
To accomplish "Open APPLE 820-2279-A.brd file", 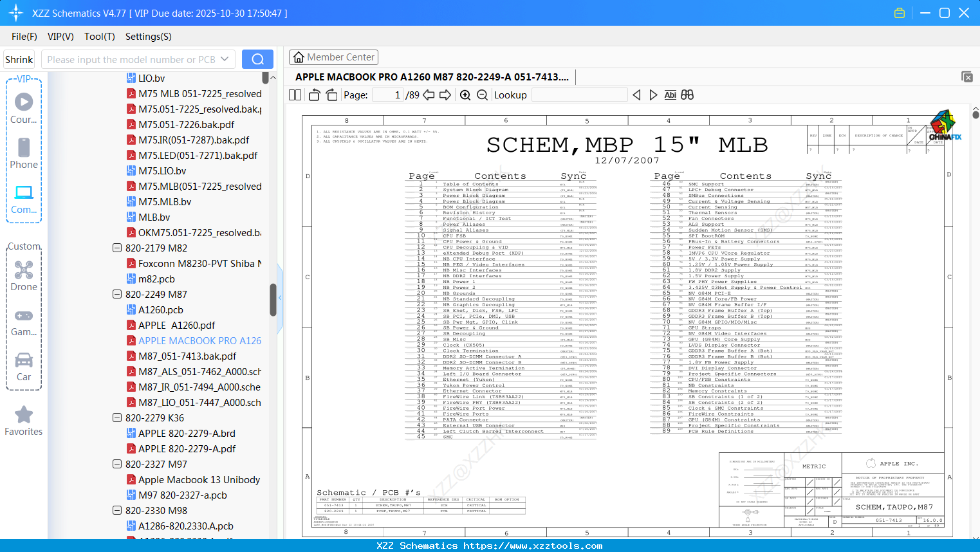I will click(181, 433).
